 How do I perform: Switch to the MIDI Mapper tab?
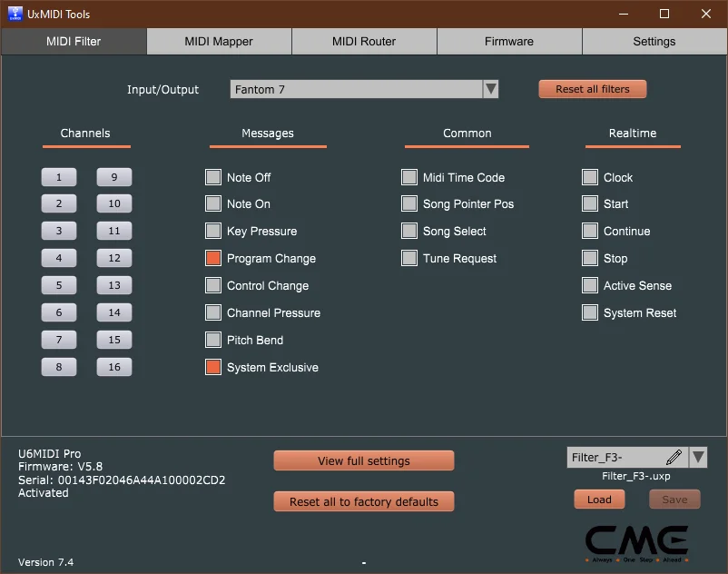coord(218,42)
